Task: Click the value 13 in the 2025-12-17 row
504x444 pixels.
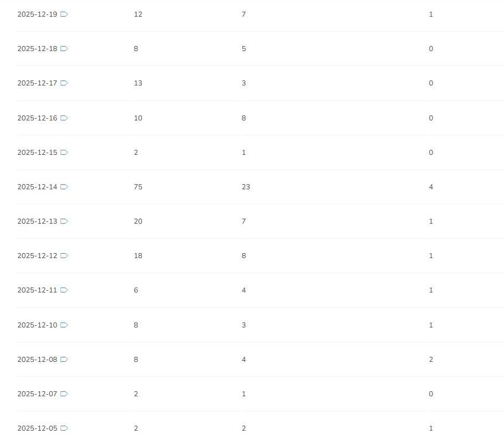Action: click(138, 83)
